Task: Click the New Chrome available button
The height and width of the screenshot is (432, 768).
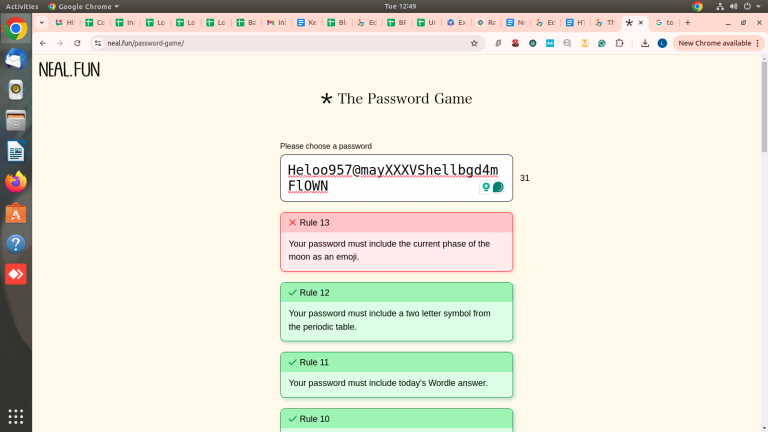Action: 713,43
